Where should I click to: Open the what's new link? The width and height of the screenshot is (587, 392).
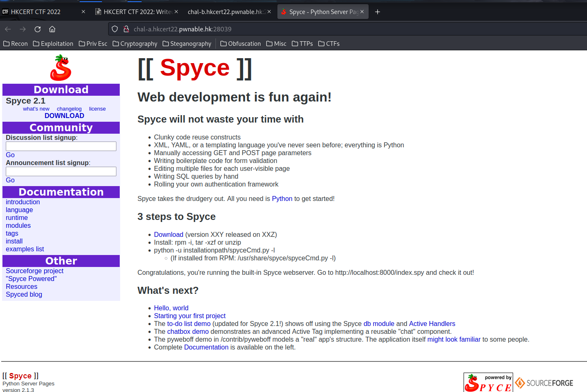tap(36, 109)
